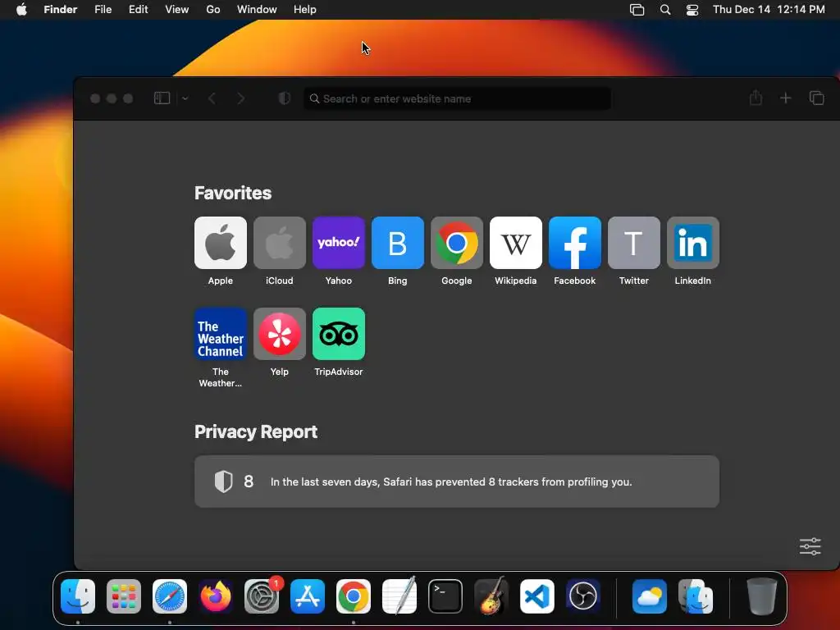
Task: Open the Go menu
Action: [x=213, y=10]
